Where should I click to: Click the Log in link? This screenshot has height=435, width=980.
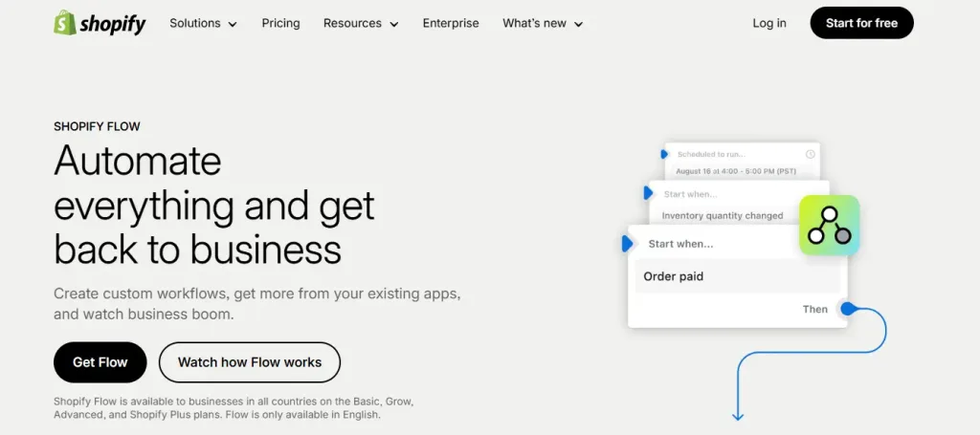[769, 23]
